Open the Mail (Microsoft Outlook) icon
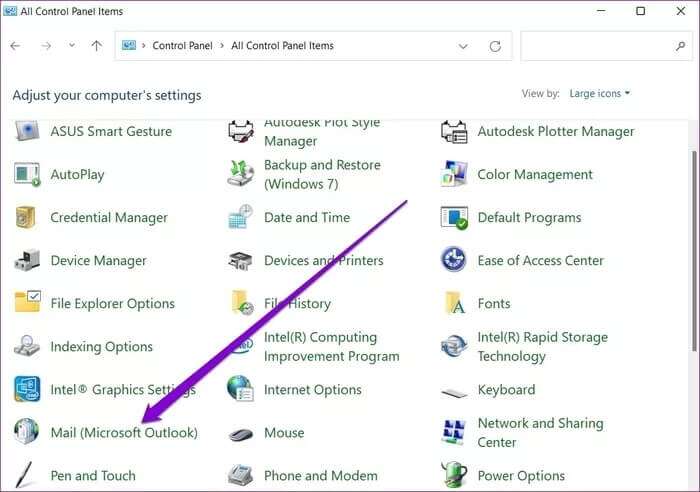 (26, 432)
